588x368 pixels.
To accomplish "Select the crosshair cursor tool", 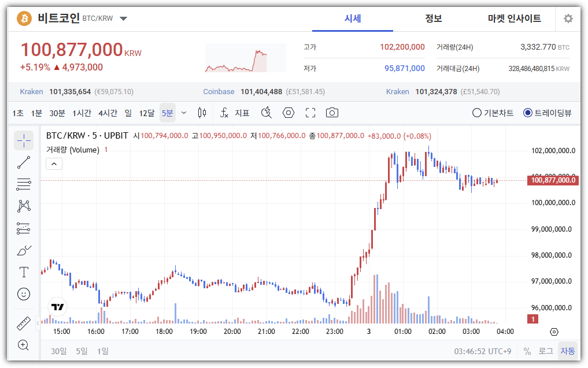I will click(23, 140).
